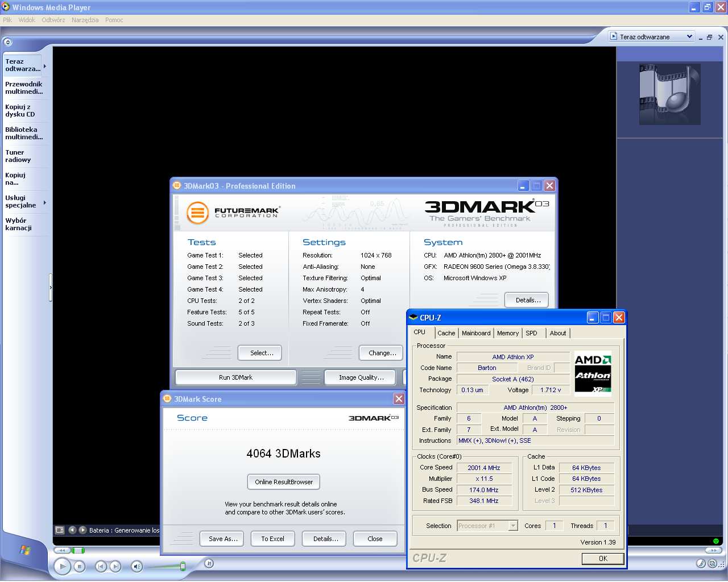The width and height of the screenshot is (728, 582).
Task: Click Online ResultBrowser button
Action: [284, 482]
